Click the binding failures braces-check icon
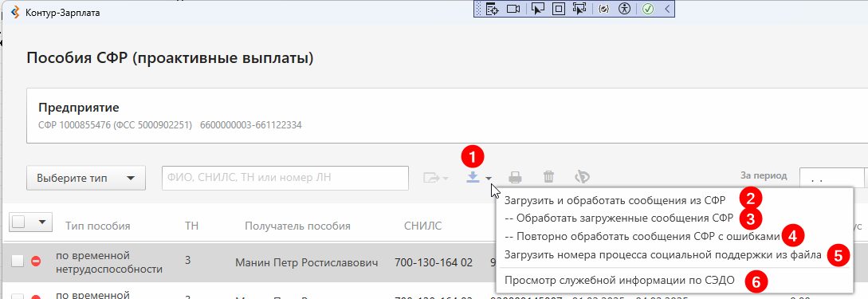This screenshot has height=299, width=868. pyautogui.click(x=604, y=9)
